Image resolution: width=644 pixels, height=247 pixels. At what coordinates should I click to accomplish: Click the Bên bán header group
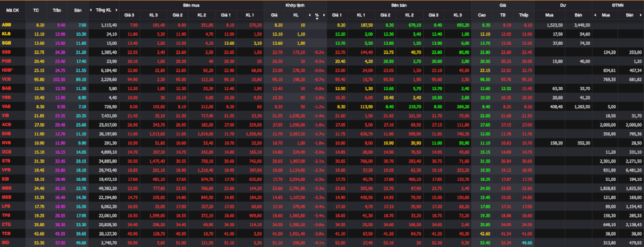(399, 5)
